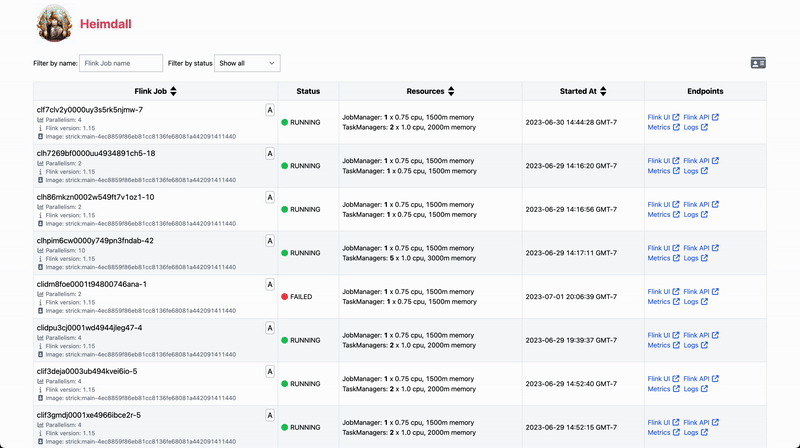Screen dimensions: 800x448
Task: Open Flink UI for job clh86mkzn0002w549ft7v1oz1-10
Action: tap(663, 205)
